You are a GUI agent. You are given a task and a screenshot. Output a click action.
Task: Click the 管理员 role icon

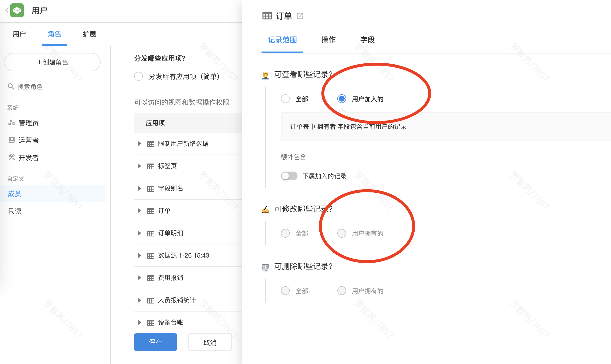(x=11, y=122)
